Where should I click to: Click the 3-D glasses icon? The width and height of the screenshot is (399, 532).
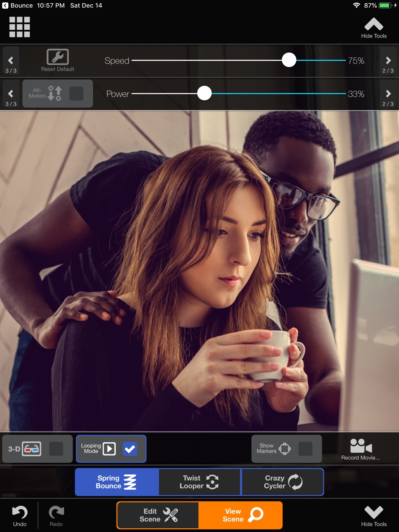pyautogui.click(x=32, y=449)
